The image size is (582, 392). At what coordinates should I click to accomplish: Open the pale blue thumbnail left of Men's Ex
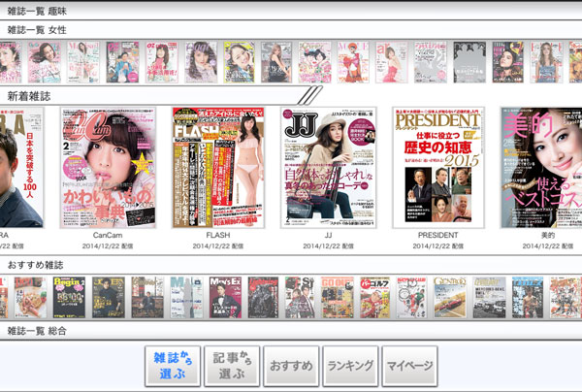[x=186, y=297]
